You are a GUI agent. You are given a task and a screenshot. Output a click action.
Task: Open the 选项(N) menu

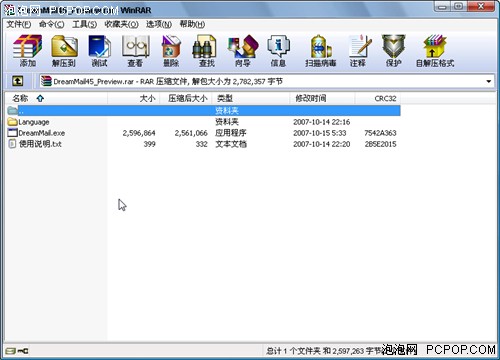(159, 24)
